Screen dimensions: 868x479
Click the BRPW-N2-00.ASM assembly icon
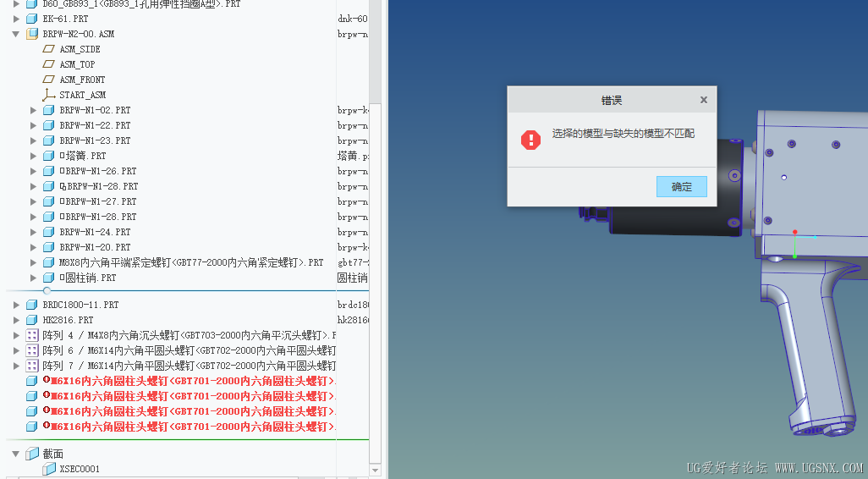click(32, 34)
